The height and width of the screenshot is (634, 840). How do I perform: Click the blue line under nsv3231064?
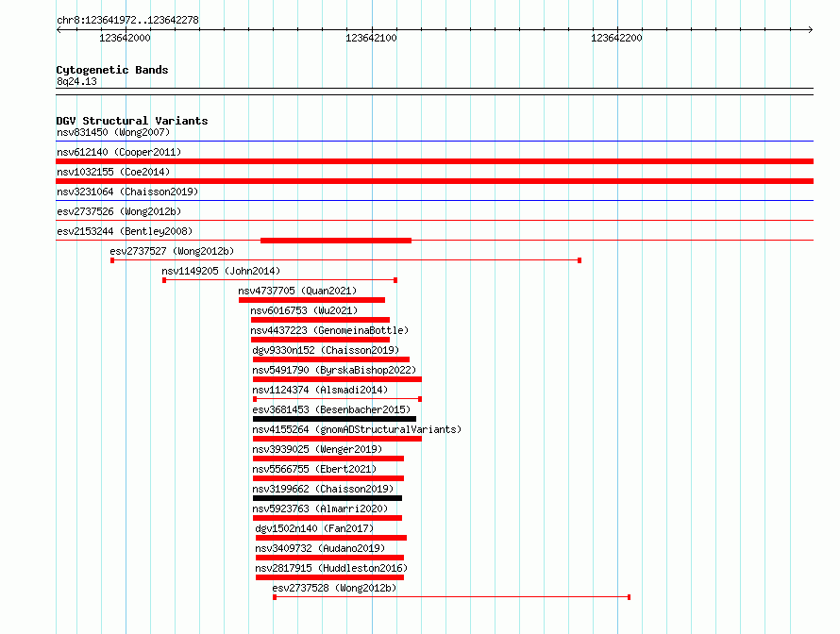coord(434,201)
